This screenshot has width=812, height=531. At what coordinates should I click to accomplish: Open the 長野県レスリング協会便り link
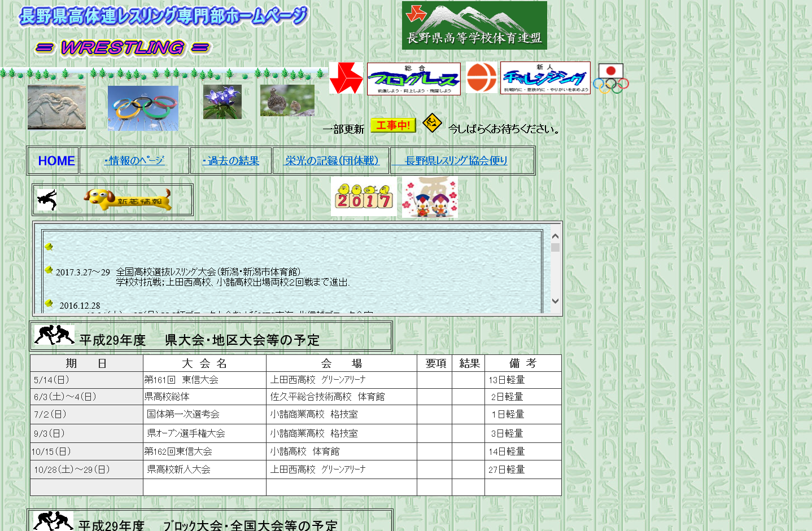point(456,161)
